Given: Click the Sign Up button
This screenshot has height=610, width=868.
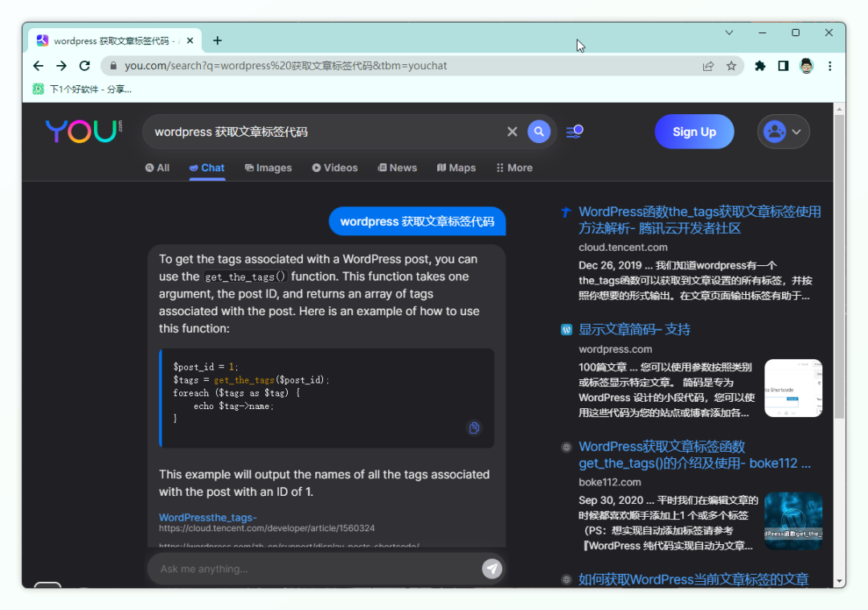Looking at the screenshot, I should [x=694, y=131].
